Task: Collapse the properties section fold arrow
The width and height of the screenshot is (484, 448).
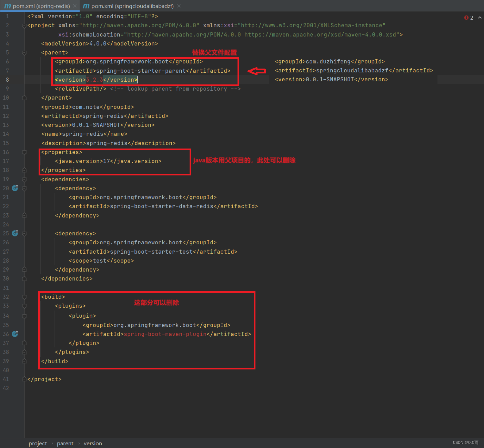Action: pyautogui.click(x=24, y=152)
